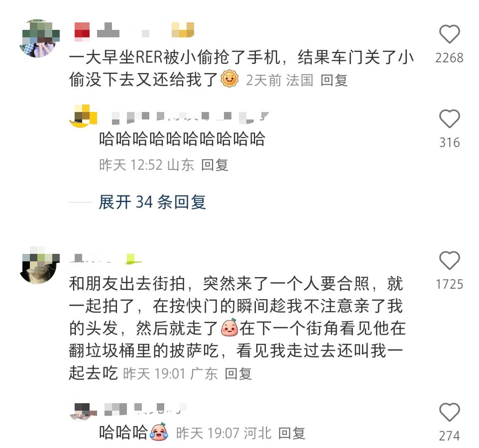Screen dimensions: 479x448
Task: Tap the yellow avatar of the 山东 replier
Action: point(83,116)
